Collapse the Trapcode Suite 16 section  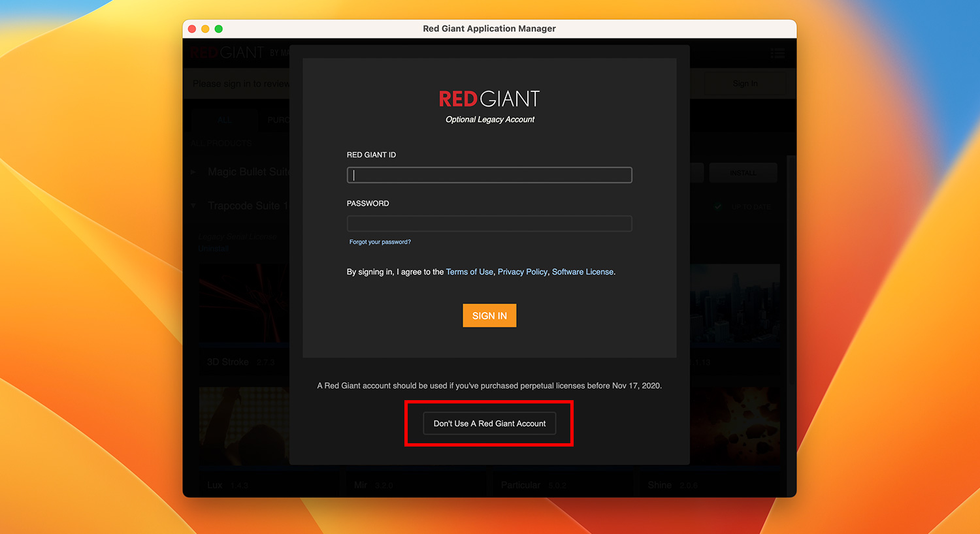[193, 206]
